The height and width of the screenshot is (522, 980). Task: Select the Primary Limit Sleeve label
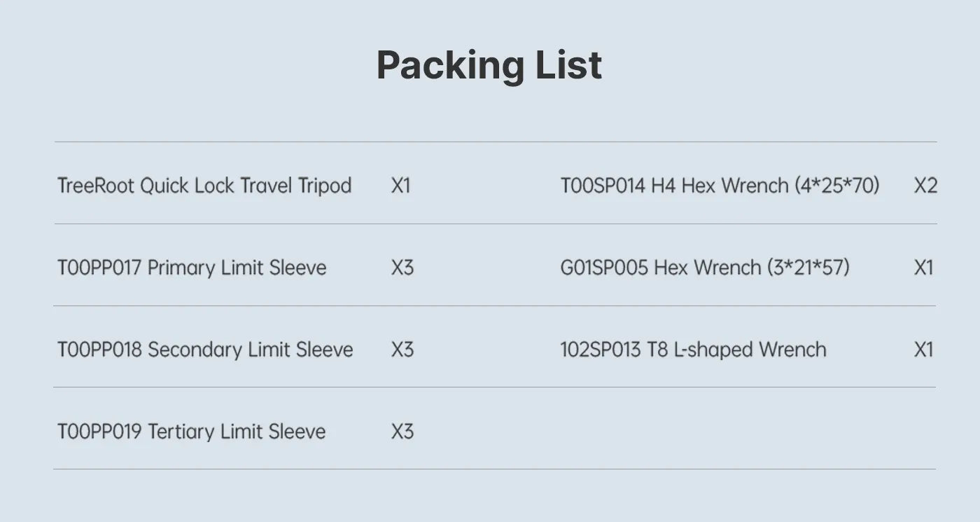pos(237,268)
